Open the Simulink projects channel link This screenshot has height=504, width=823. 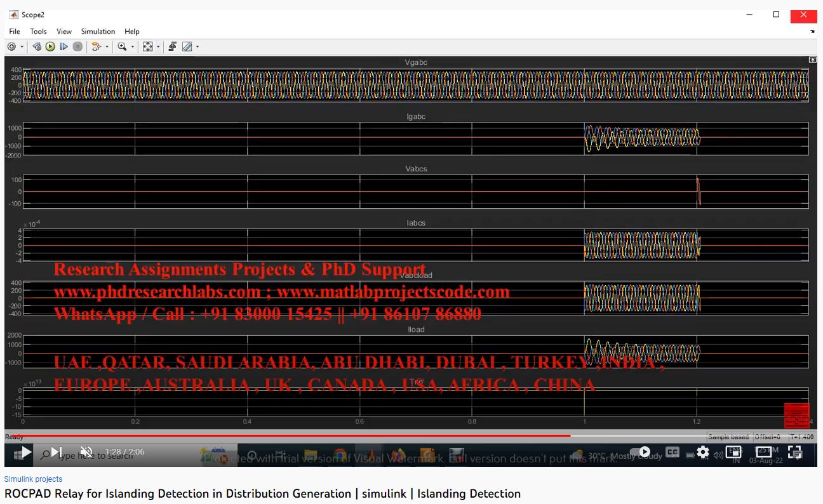(33, 479)
